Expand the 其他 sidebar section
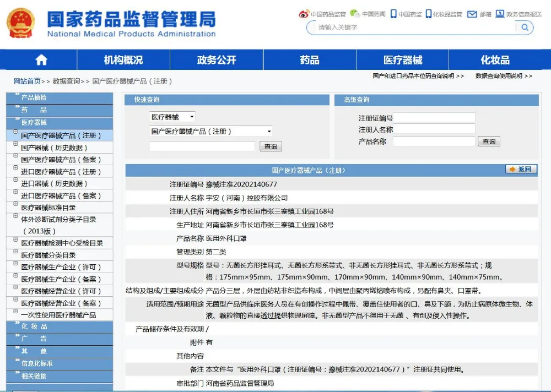The image size is (551, 392). point(60,351)
